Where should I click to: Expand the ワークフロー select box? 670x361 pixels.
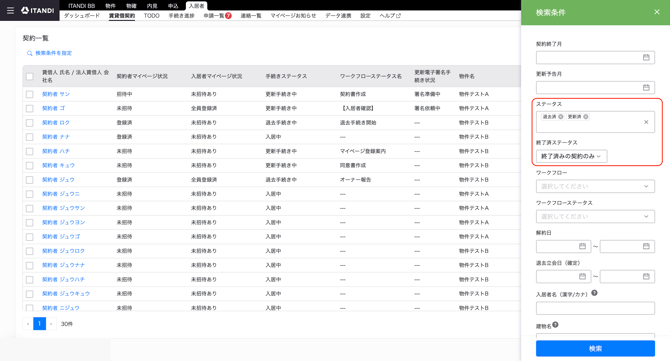pyautogui.click(x=595, y=186)
